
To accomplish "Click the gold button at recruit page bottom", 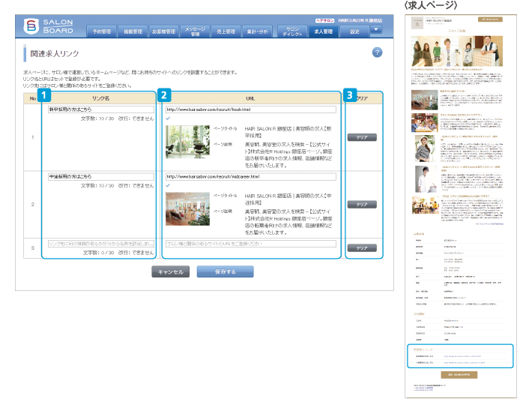I will click(459, 374).
